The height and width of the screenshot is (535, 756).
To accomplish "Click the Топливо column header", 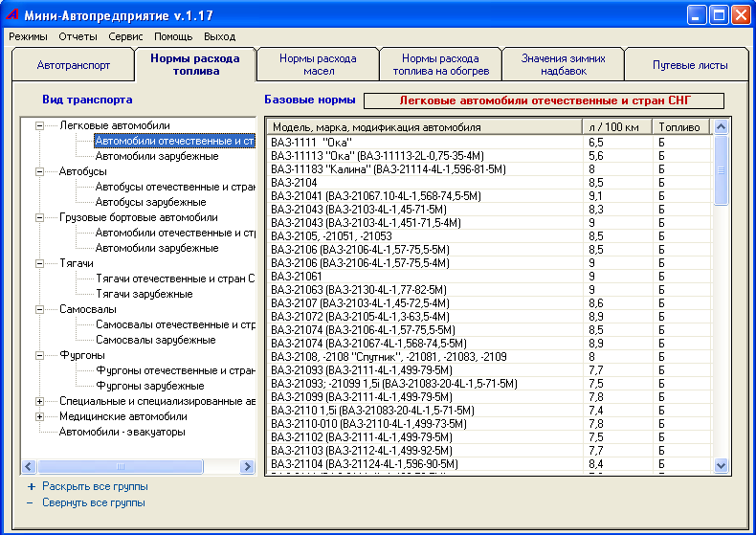I will pos(680,127).
